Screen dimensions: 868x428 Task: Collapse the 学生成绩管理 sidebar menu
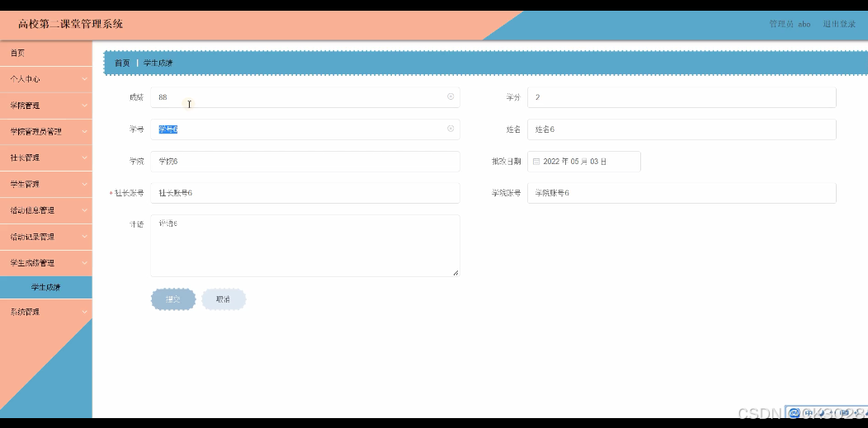[x=46, y=263]
